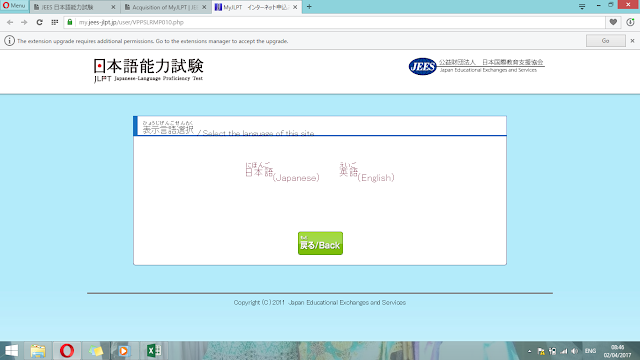Open Excel from the taskbar

153,351
